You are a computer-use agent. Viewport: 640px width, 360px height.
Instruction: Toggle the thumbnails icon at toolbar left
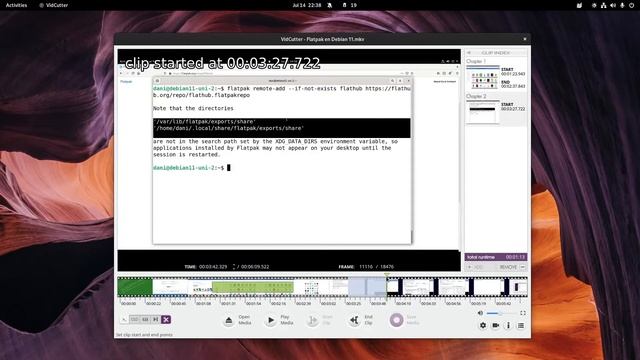pos(124,319)
